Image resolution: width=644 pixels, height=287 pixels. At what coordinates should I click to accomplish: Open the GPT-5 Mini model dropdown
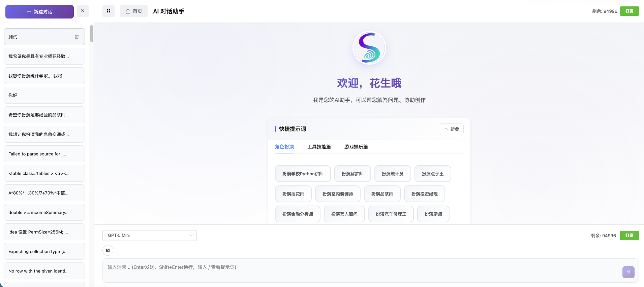[x=149, y=236]
